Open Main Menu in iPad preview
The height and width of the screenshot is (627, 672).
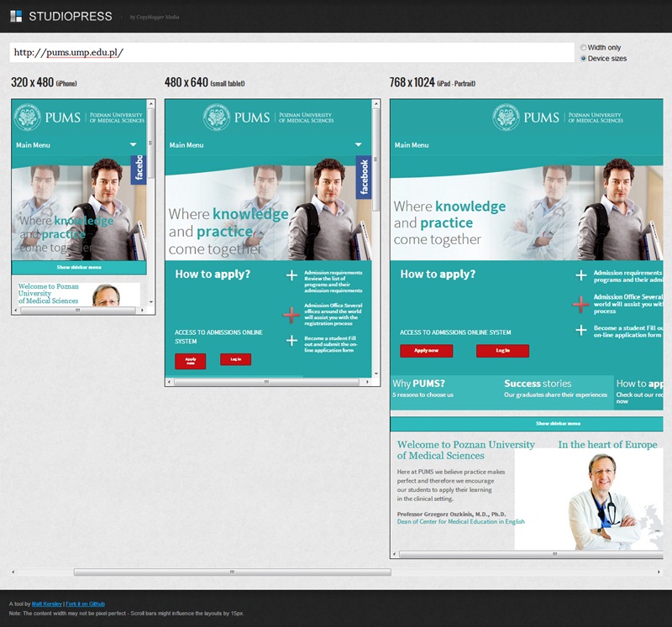coord(411,145)
